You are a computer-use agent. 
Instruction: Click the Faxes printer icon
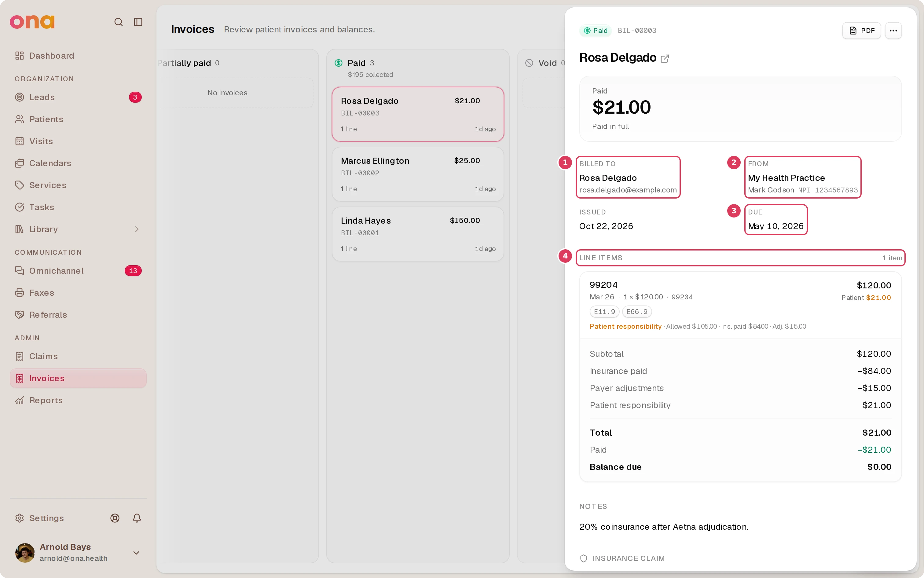pos(20,293)
